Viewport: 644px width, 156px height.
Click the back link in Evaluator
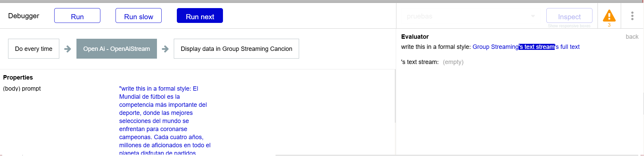pyautogui.click(x=632, y=37)
